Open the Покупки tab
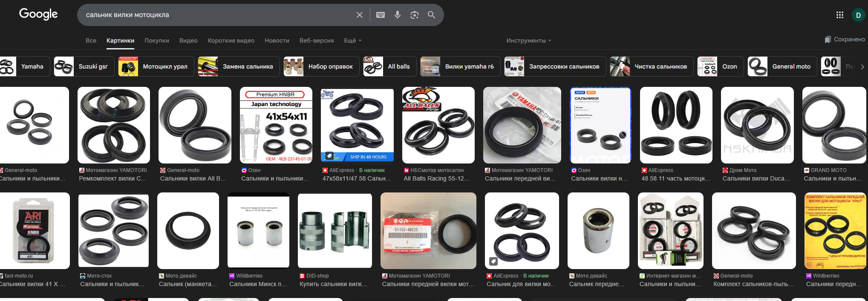This screenshot has height=301, width=868. coord(157,40)
